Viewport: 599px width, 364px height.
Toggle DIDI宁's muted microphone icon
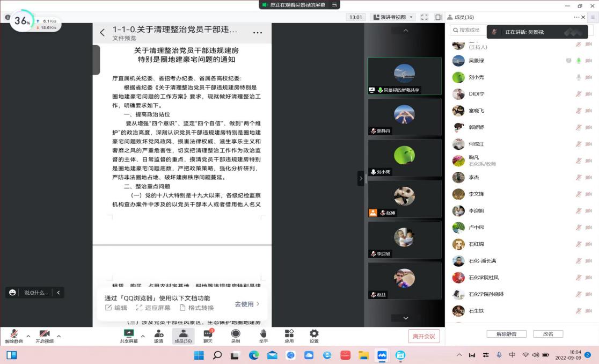(x=579, y=94)
